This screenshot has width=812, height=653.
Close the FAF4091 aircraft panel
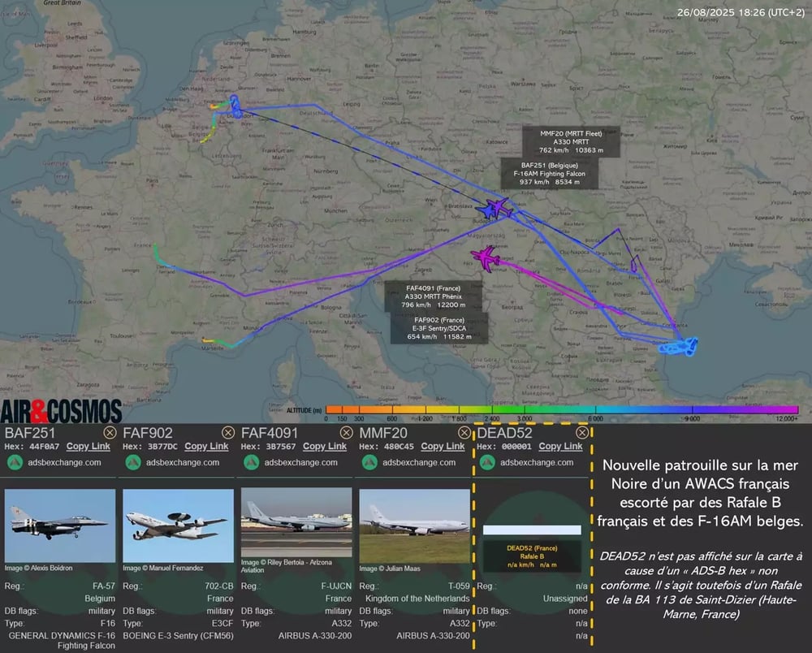pos(346,432)
